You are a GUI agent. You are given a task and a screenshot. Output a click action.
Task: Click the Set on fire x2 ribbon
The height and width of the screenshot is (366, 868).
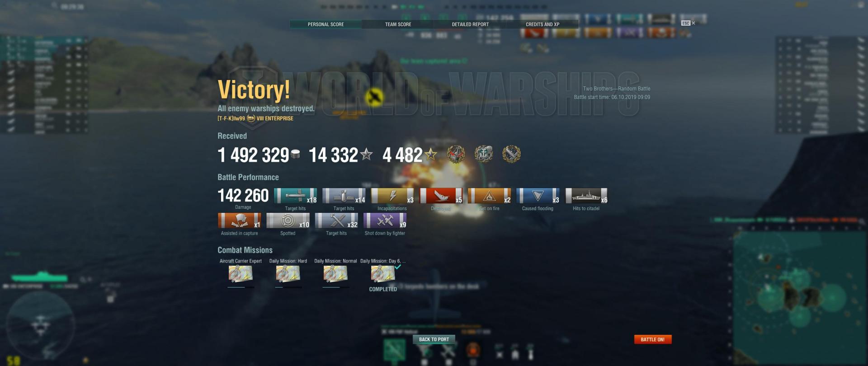point(490,196)
